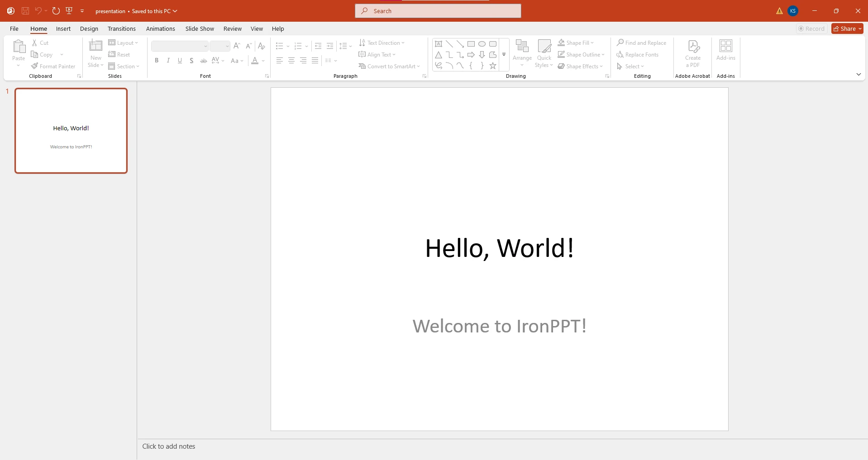Expand the Layout dropdown
868x460 pixels.
pyautogui.click(x=124, y=43)
